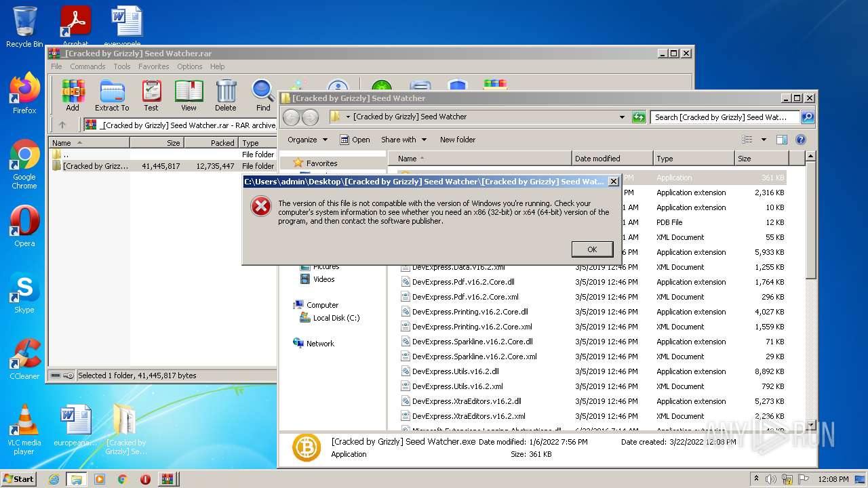Click the Extract To icon in WinRAR
Screen dimensions: 868x488
point(112,96)
